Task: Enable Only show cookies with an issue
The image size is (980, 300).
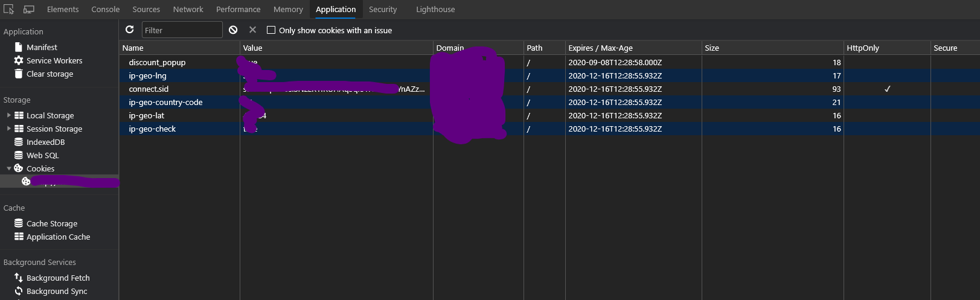Action: tap(271, 30)
